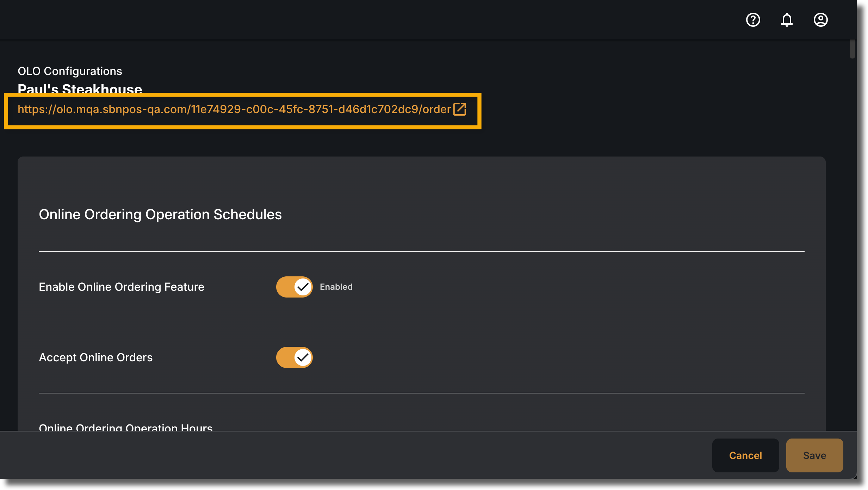Click the OLO Configurations heading text
This screenshot has height=490, width=868.
(70, 71)
